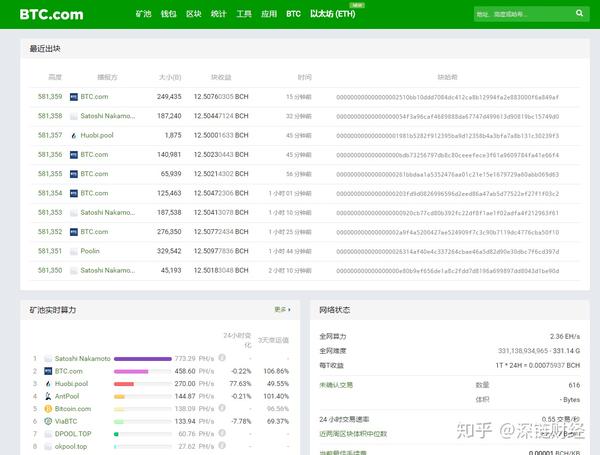This screenshot has width=600, height=455.
Task: Click 全网算力 value 2.36 EH/s
Action: click(565, 336)
